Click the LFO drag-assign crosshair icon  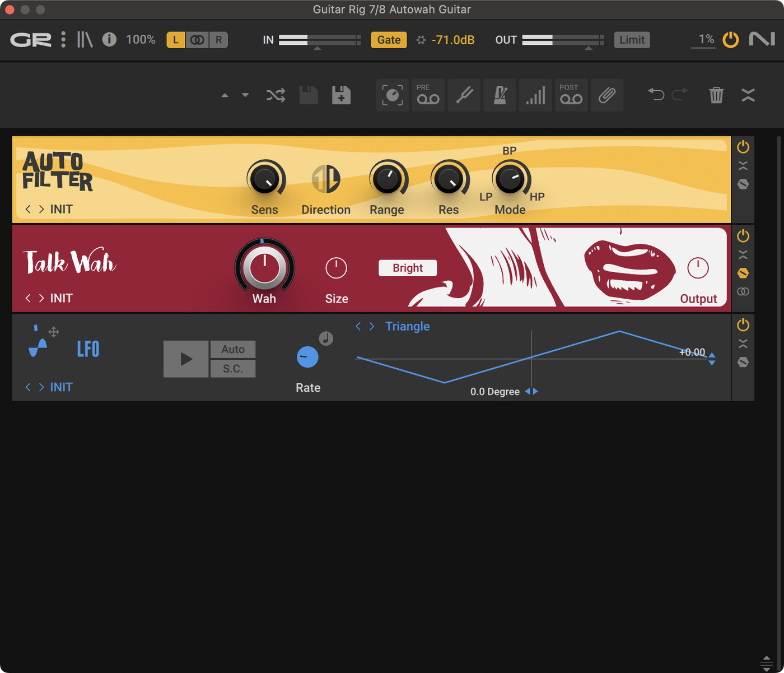pos(54,332)
